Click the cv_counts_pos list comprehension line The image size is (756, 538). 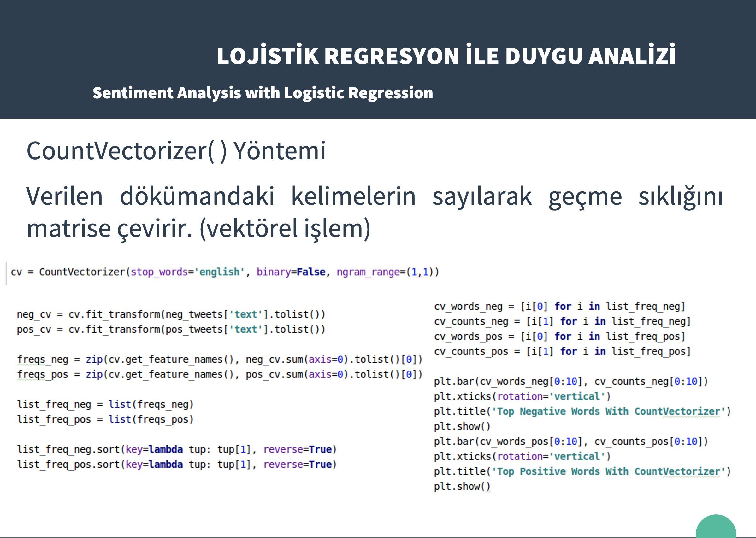562,352
